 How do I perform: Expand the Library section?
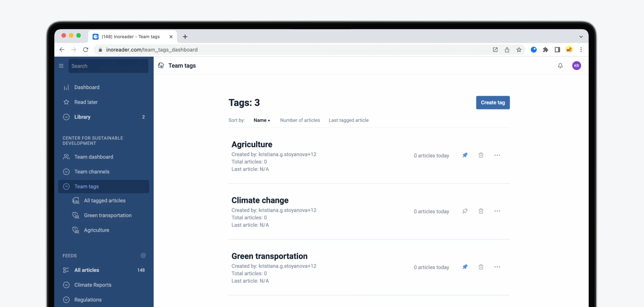tap(66, 117)
